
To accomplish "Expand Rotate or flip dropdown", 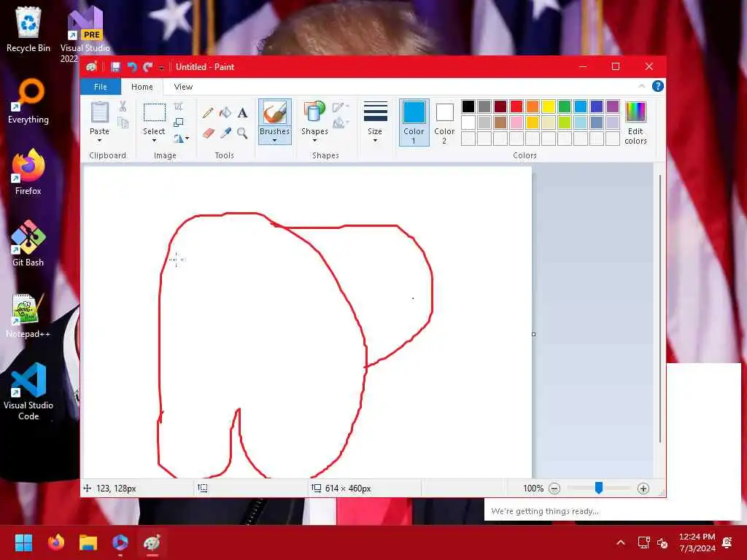I will click(x=181, y=139).
